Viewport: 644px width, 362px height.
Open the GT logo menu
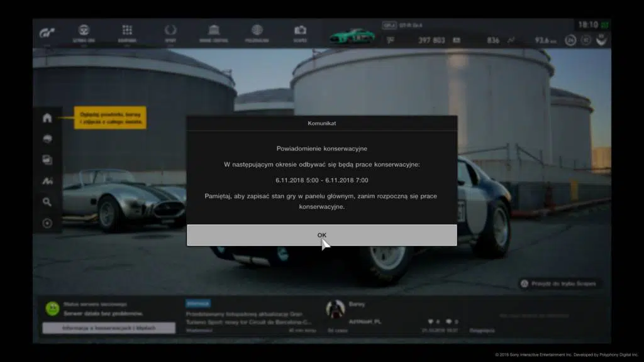coord(47,33)
